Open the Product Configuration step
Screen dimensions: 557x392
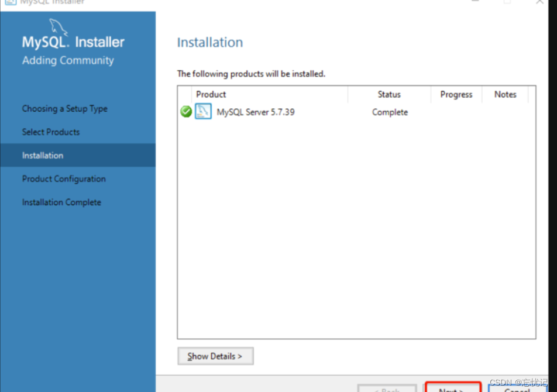(x=64, y=179)
